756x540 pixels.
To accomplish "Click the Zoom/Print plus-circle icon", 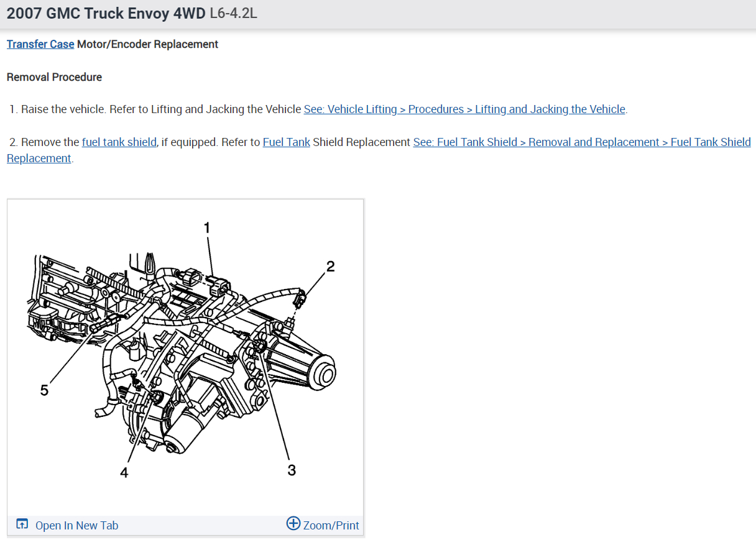I will point(293,523).
